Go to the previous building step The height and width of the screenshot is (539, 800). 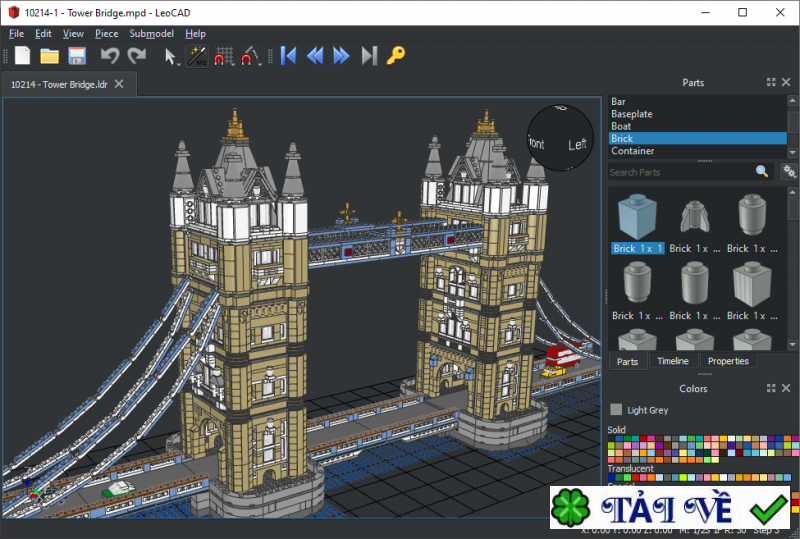click(315, 56)
